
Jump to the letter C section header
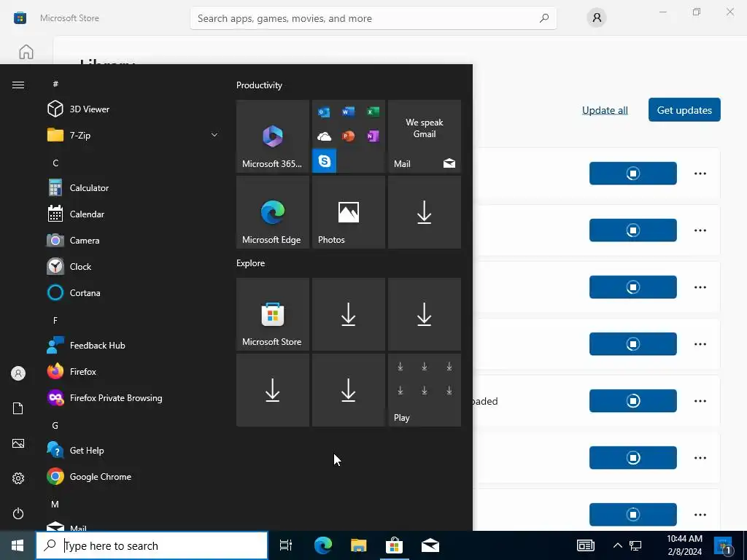click(x=55, y=163)
